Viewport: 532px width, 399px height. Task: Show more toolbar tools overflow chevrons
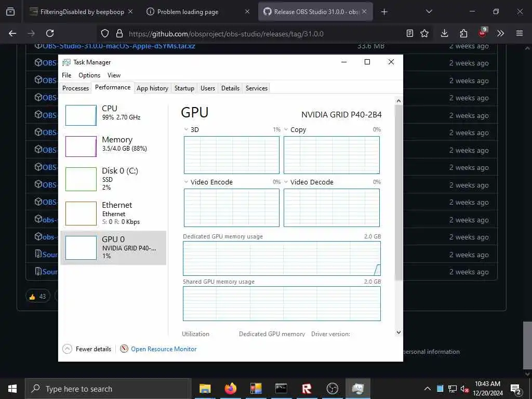coord(500,33)
